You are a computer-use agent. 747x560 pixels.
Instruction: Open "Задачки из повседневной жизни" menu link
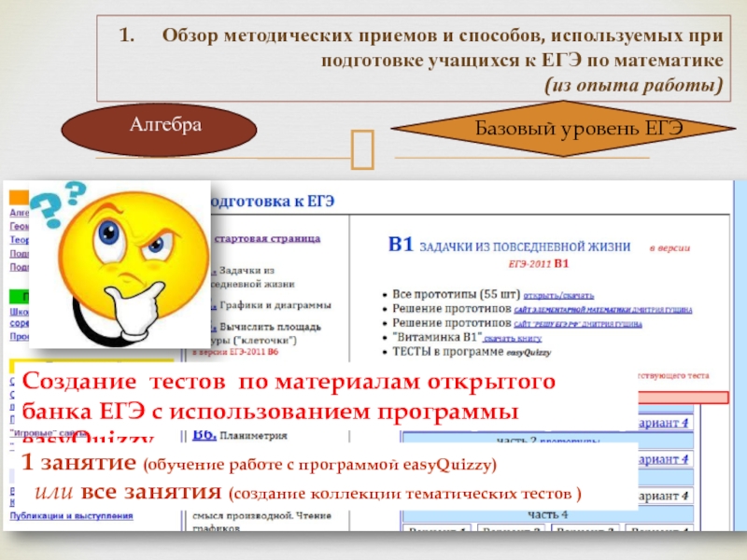(x=251, y=277)
